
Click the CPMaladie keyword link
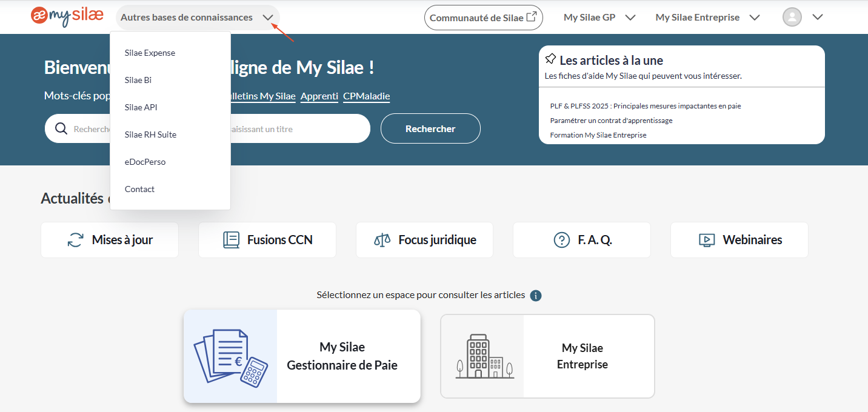(x=366, y=96)
